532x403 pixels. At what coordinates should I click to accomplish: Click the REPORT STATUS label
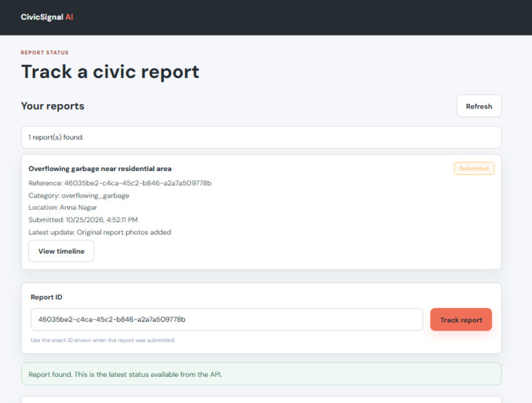(x=44, y=53)
